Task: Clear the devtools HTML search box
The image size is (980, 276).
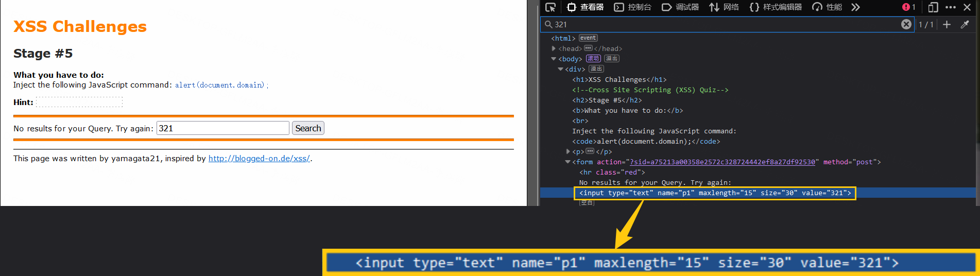Action: [x=906, y=24]
